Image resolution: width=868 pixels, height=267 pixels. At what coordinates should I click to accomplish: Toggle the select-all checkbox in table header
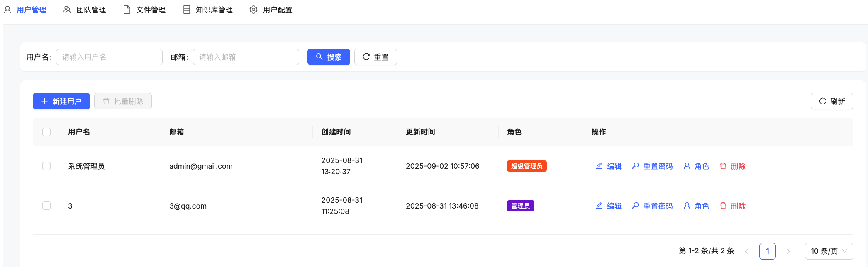click(x=46, y=132)
